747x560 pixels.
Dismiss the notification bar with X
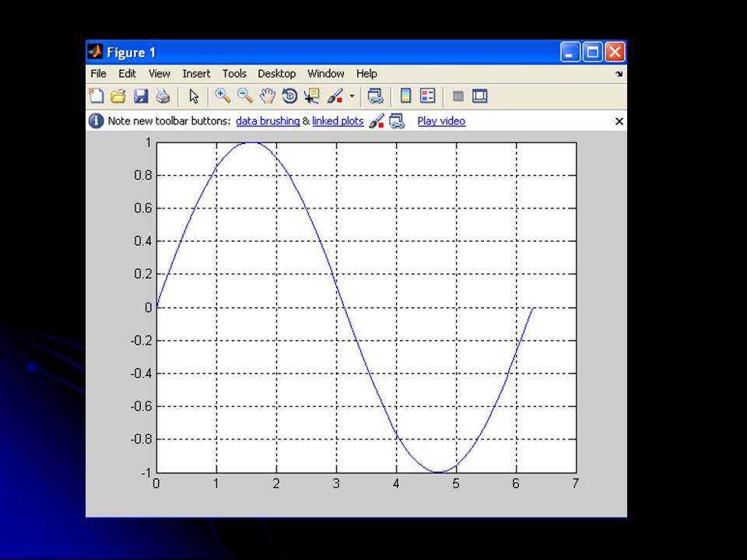619,121
